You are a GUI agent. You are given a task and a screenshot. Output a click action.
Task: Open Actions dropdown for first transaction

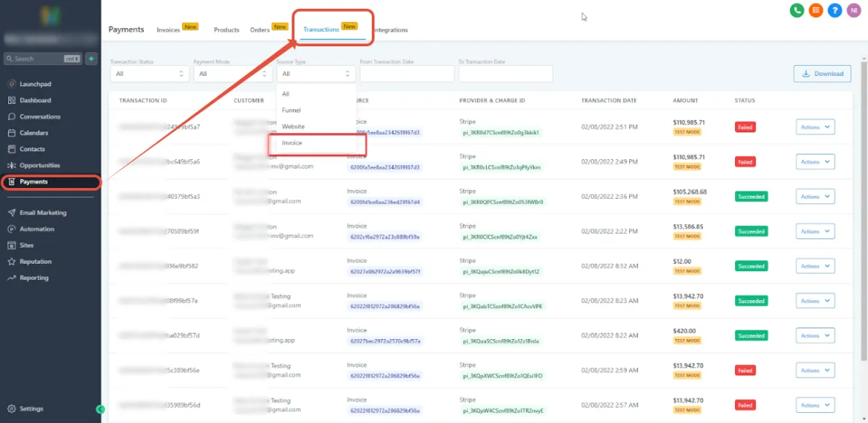[815, 127]
